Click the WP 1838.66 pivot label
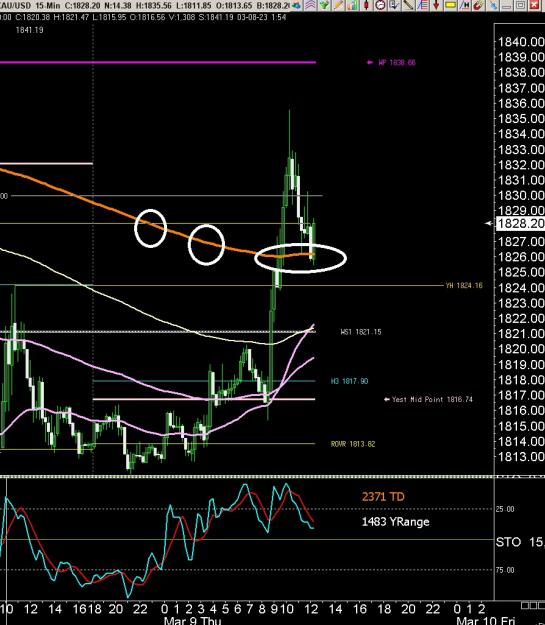Viewport: 545px width, 625px height. [x=396, y=63]
